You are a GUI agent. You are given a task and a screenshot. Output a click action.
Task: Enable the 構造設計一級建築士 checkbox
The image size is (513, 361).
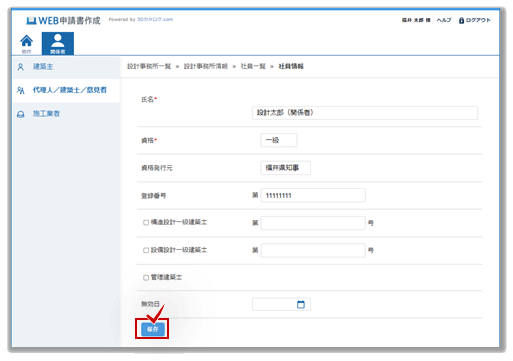pyautogui.click(x=146, y=222)
